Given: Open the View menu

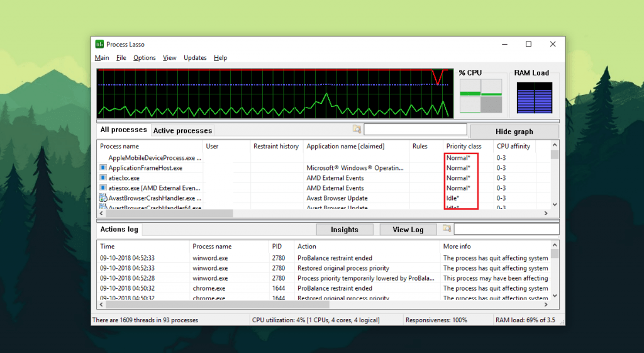Looking at the screenshot, I should 170,57.
